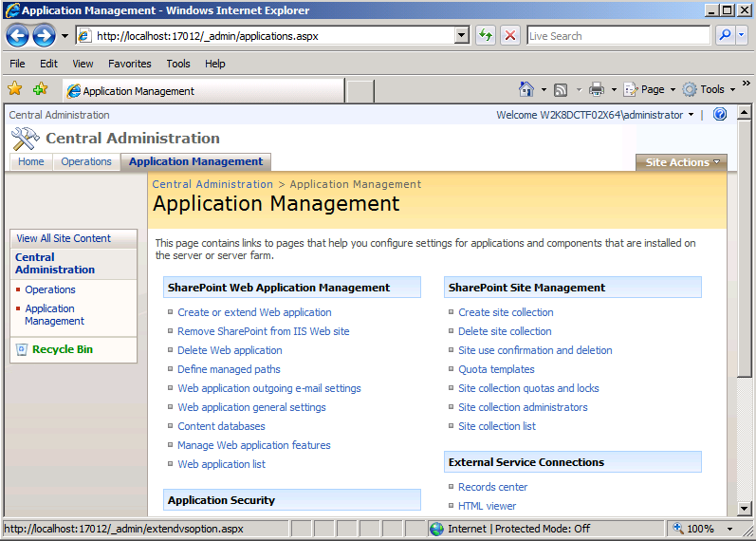Open Remove SharePoint from IIS Web site
Screen dimensions: 756x541
coord(264,331)
